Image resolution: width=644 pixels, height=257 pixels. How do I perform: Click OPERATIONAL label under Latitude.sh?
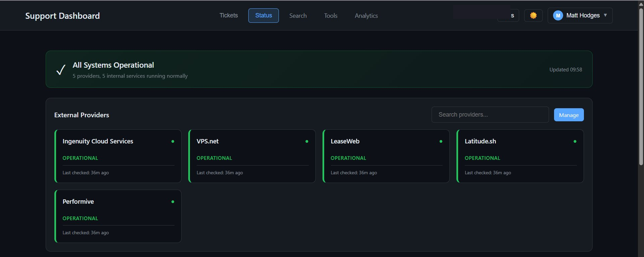coord(482,158)
